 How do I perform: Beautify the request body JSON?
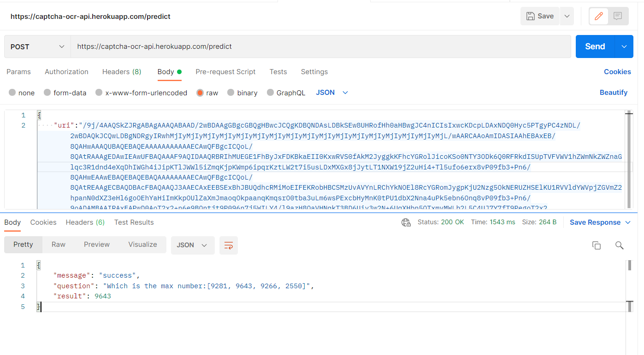613,93
